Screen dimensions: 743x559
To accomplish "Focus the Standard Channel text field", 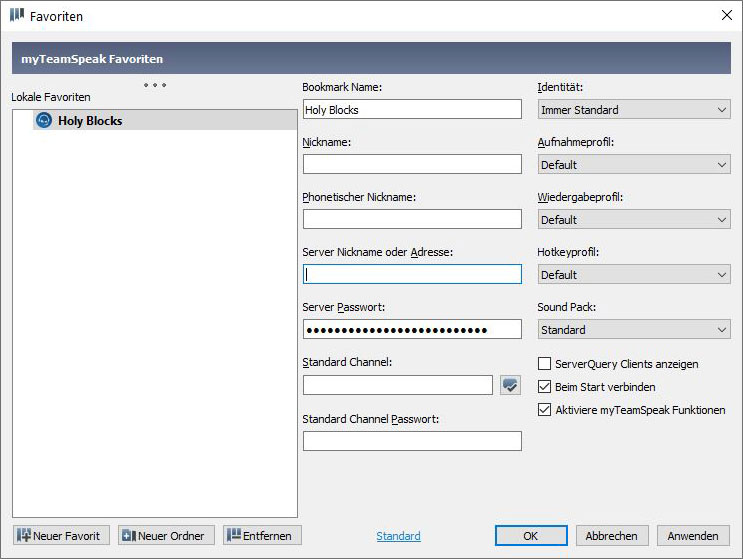I will [398, 385].
